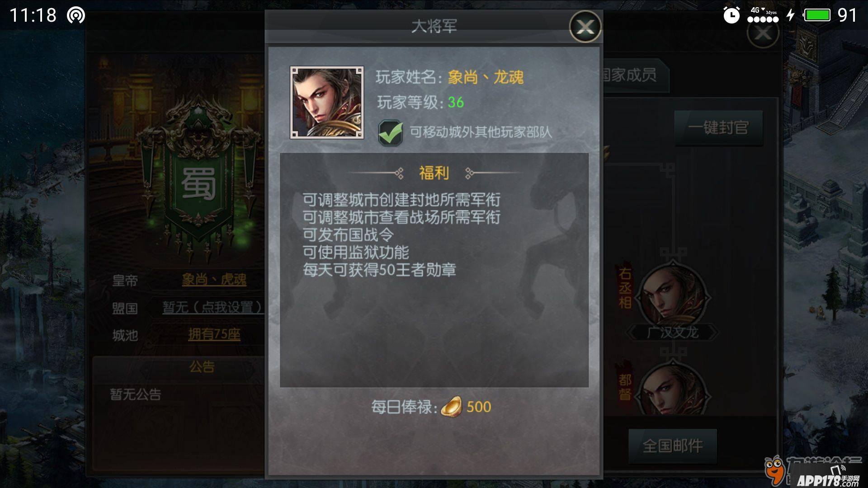The height and width of the screenshot is (488, 868).
Task: Click the 一键封官 button
Action: coord(718,128)
